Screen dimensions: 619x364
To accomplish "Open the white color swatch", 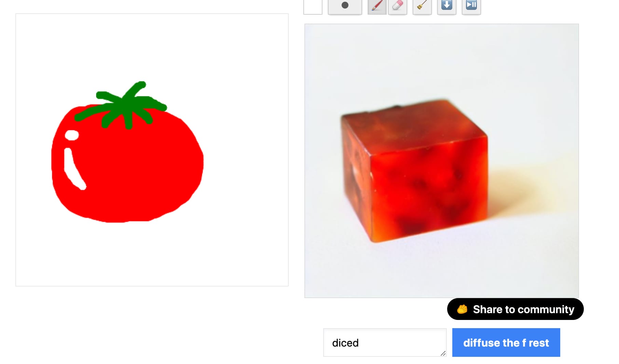I will (x=313, y=6).
